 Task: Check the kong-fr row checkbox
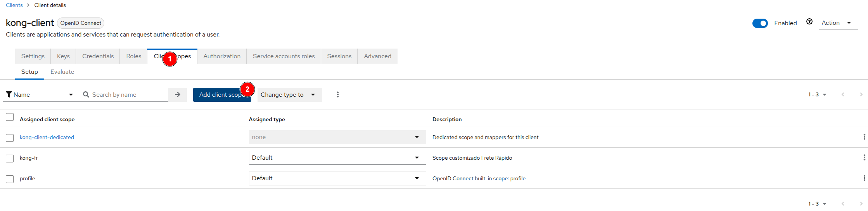click(10, 158)
